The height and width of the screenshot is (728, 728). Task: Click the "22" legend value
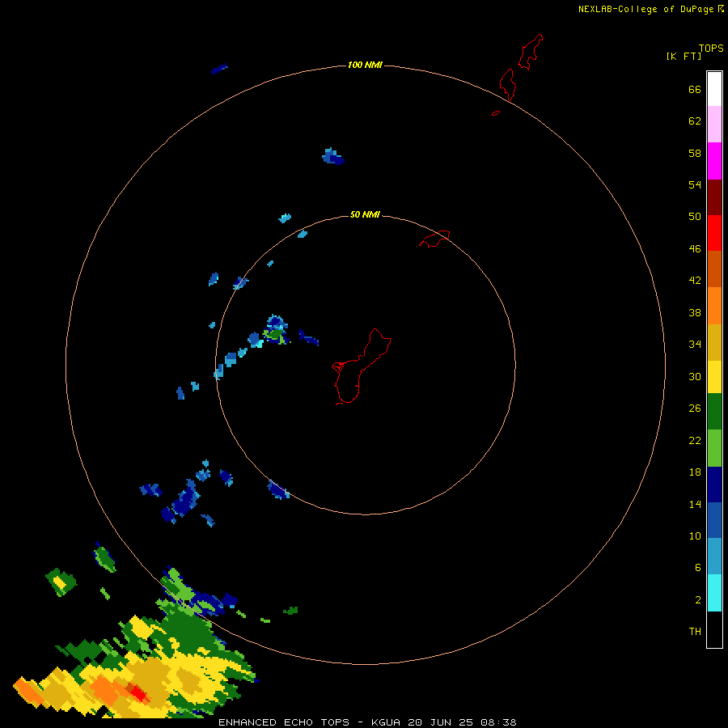[x=695, y=440]
